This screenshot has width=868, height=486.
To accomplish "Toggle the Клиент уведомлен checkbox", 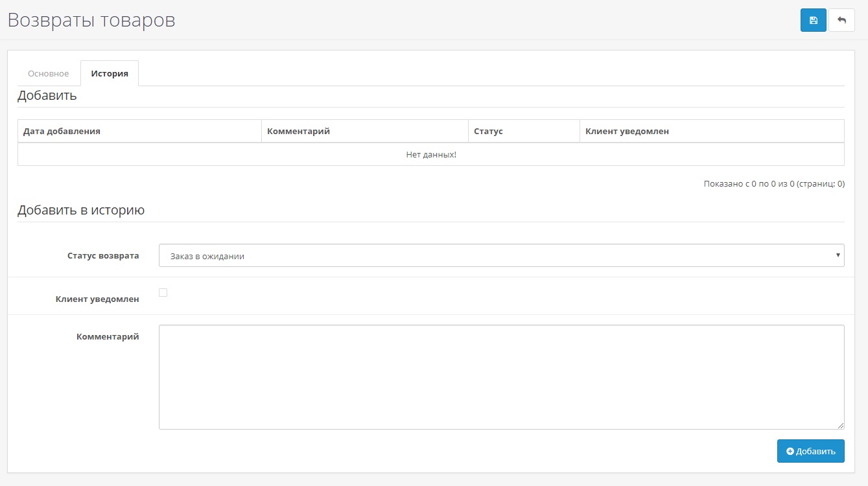I will click(x=163, y=292).
